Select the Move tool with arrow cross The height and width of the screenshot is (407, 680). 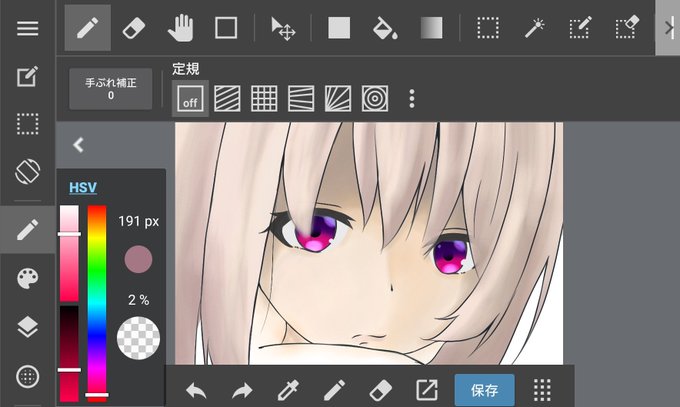(x=283, y=29)
